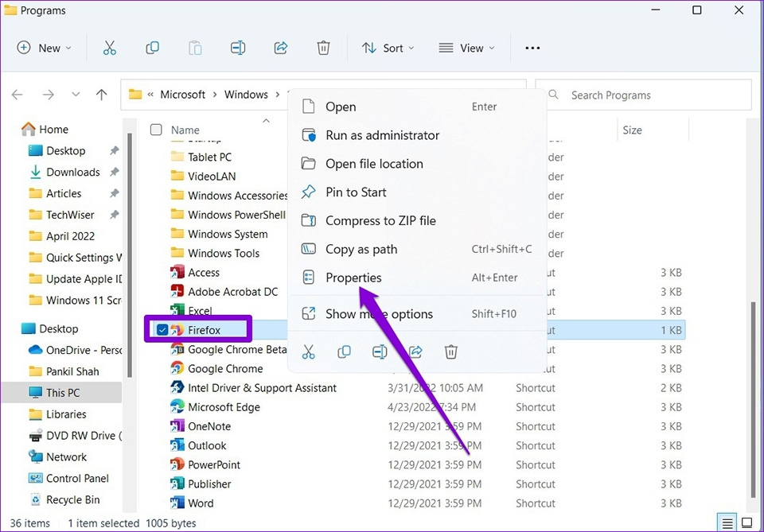Viewport: 764px width, 532px height.
Task: Click the up navigation arrow icon
Action: click(x=101, y=95)
